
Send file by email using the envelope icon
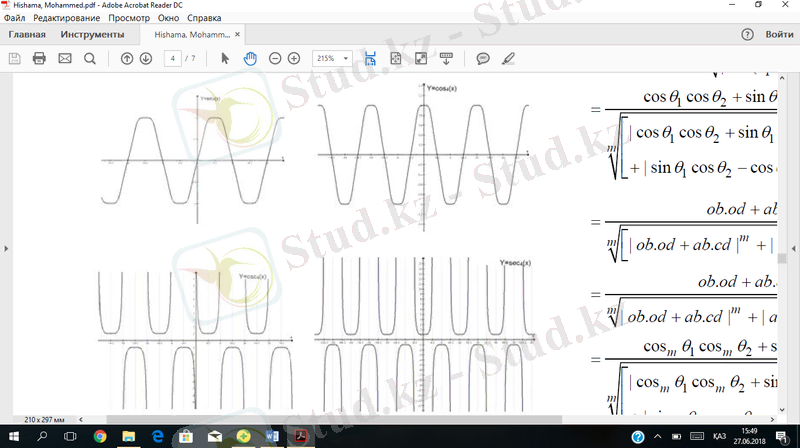click(x=65, y=59)
